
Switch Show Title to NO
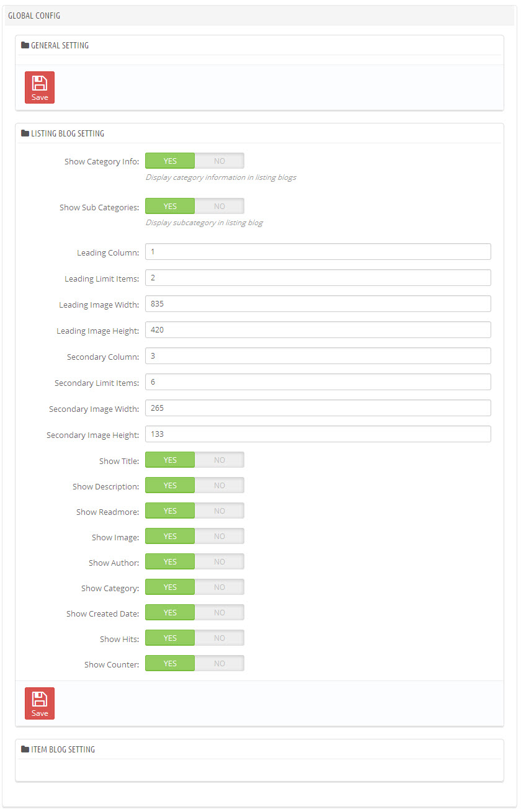coord(220,460)
